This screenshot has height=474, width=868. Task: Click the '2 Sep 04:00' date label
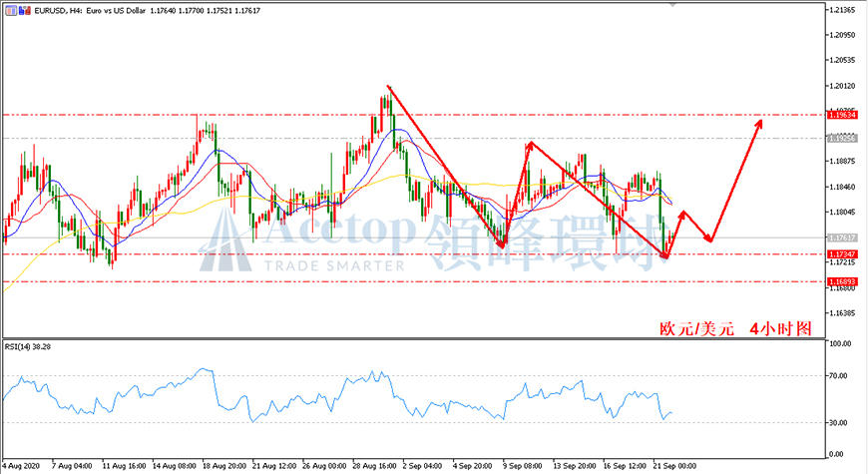[422, 466]
